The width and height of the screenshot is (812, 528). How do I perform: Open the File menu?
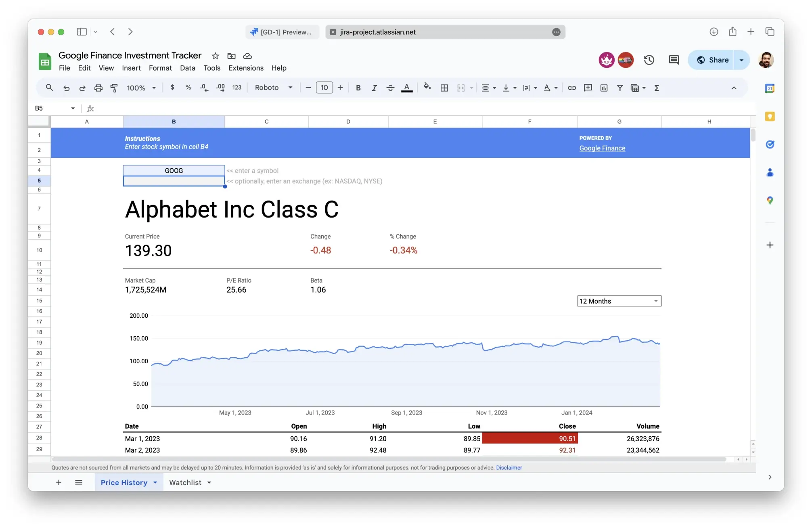click(64, 68)
